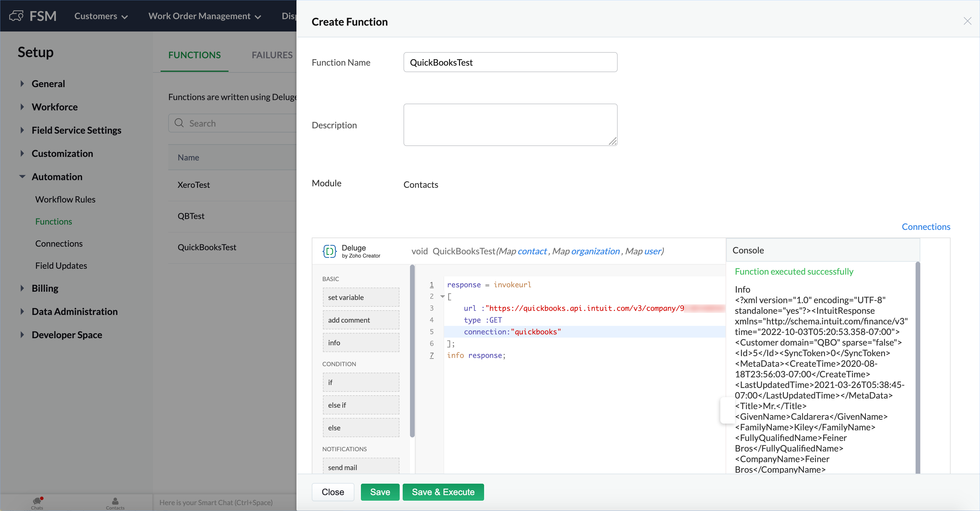The image size is (980, 511).
Task: Close the Create Function panel
Action: coord(967,21)
